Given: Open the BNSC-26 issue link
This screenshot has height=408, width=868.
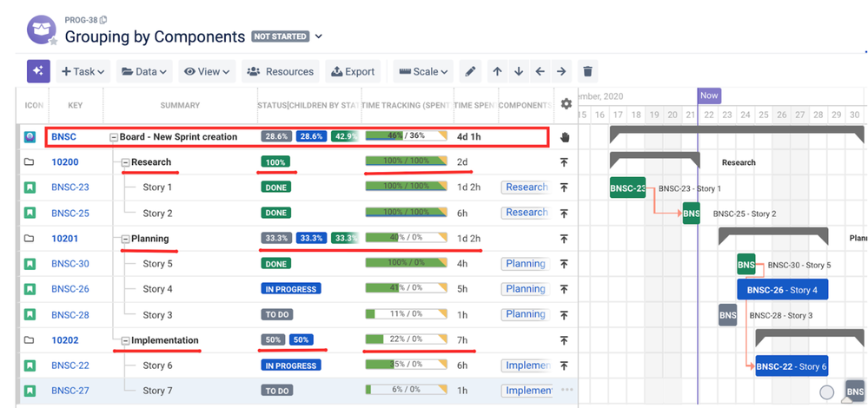Looking at the screenshot, I should coord(70,289).
